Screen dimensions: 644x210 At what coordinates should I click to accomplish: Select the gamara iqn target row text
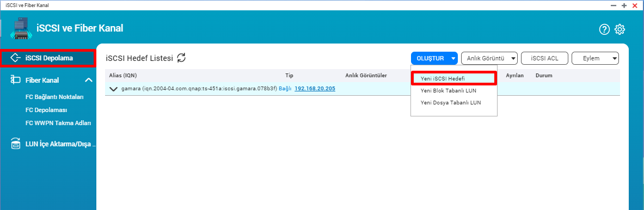199,89
